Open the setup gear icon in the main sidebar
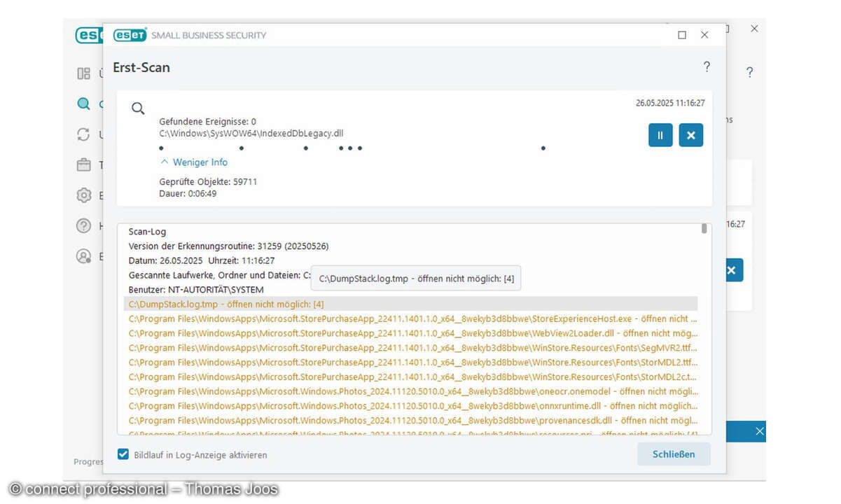Image resolution: width=841 pixels, height=504 pixels. coord(84,195)
